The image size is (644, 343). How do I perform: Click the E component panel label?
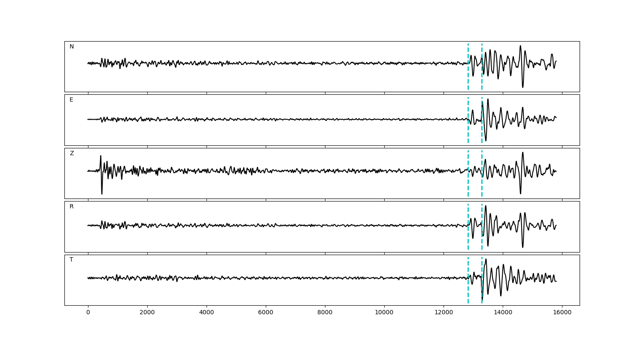coord(71,100)
